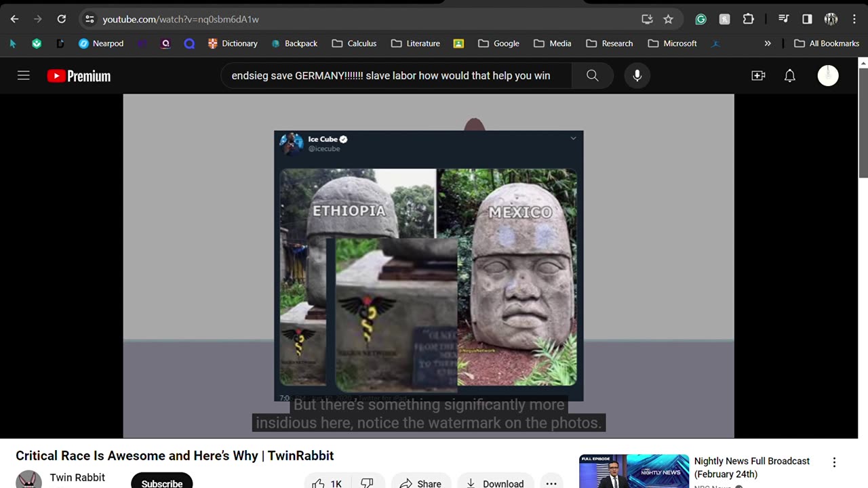Image resolution: width=868 pixels, height=488 pixels.
Task: Open options menu for Nightly News video
Action: click(834, 462)
